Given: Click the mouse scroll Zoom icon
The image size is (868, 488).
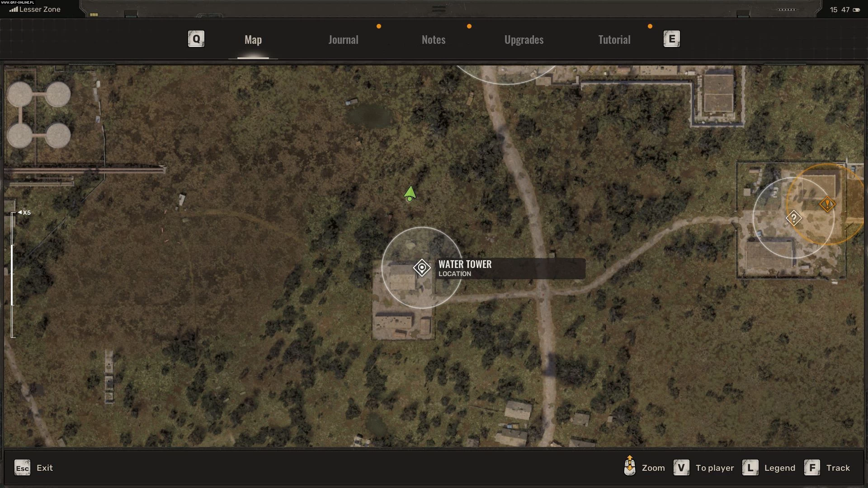Looking at the screenshot, I should pos(629,466).
